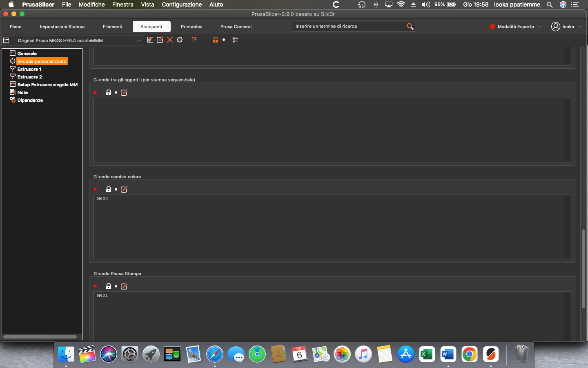Click the compare presets icon in toolbar
This screenshot has width=588, height=368.
(235, 40)
